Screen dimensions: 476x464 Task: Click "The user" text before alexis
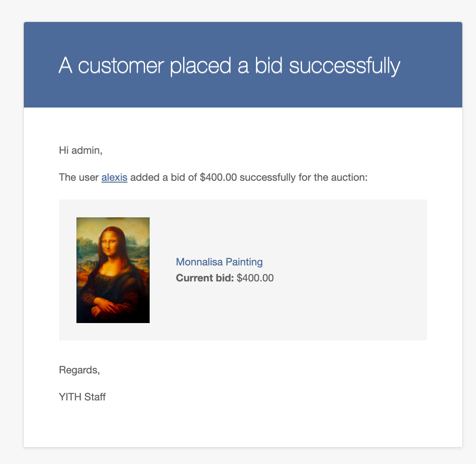point(79,177)
